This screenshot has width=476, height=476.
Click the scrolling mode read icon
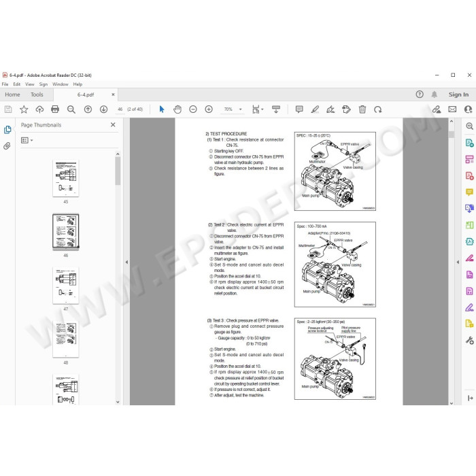pyautogui.click(x=276, y=109)
